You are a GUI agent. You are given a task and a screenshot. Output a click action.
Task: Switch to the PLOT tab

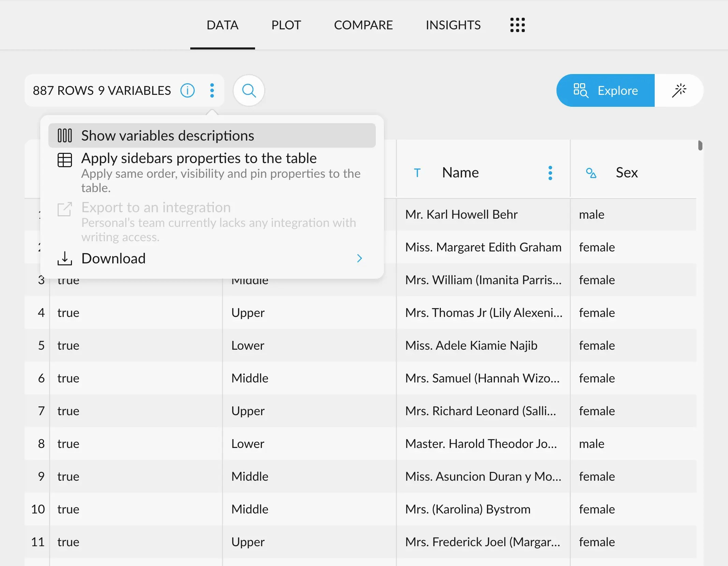pyautogui.click(x=286, y=25)
